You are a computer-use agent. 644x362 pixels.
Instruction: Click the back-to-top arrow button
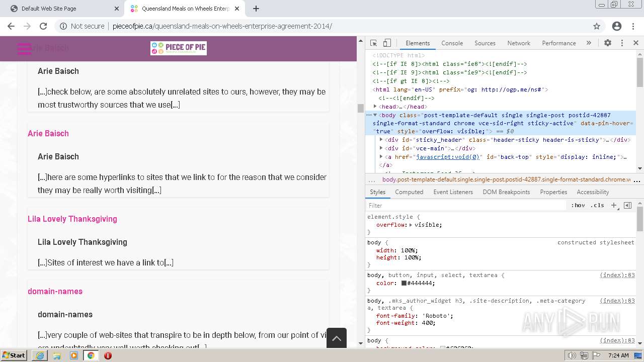click(337, 338)
